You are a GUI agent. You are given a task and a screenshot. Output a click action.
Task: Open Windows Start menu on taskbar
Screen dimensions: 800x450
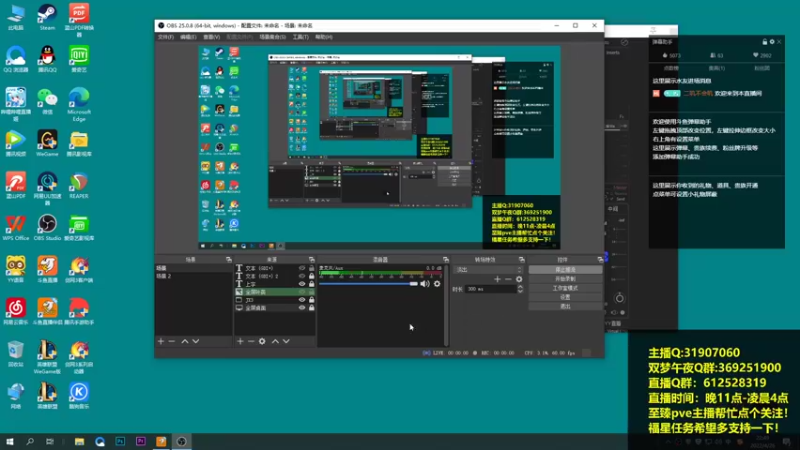click(10, 441)
